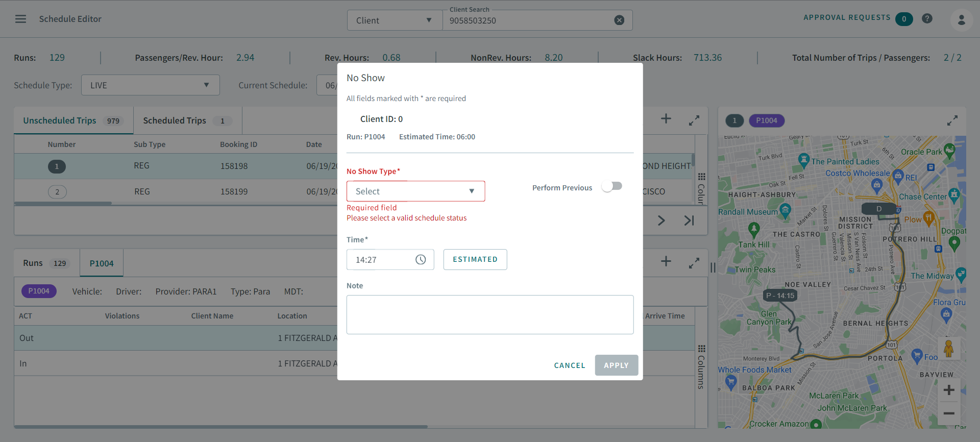Add item with plus in runs panel

666,261
